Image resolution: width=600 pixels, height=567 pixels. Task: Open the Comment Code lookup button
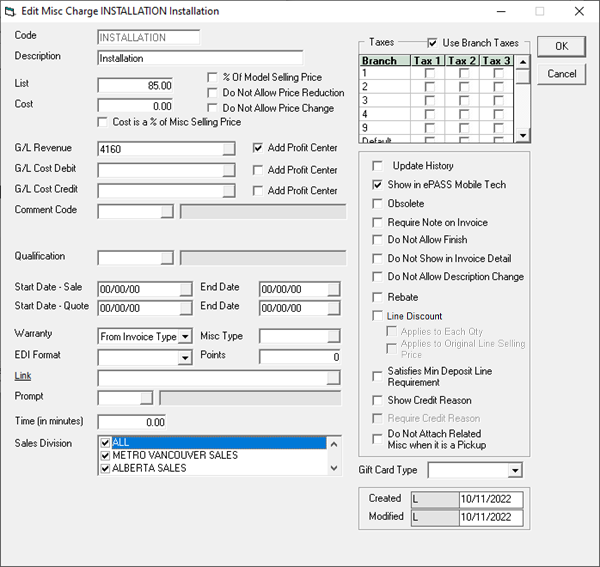tap(167, 211)
